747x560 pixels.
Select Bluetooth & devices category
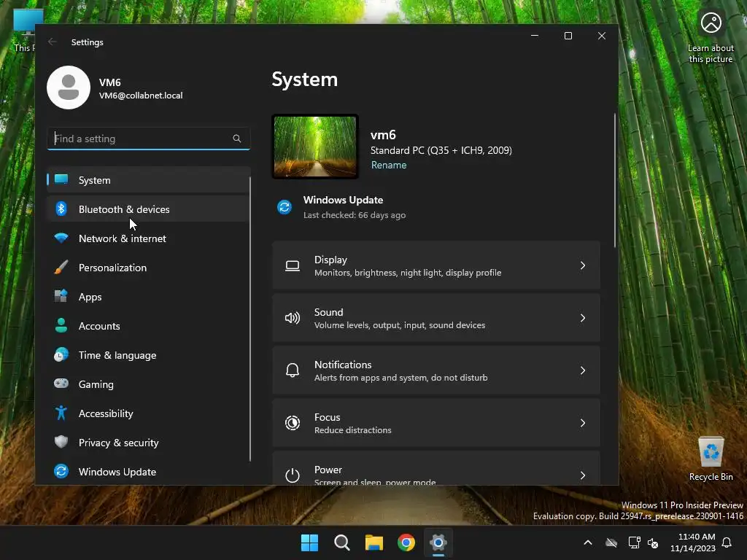click(148, 209)
